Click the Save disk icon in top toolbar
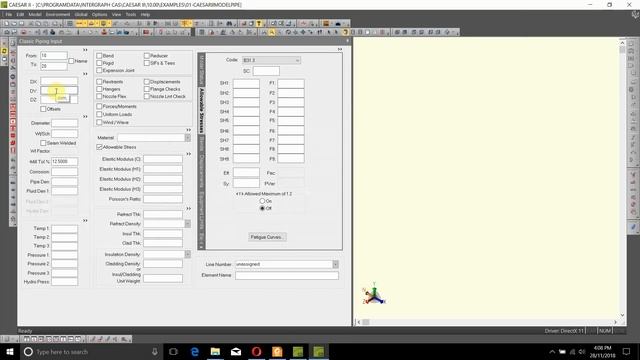The width and height of the screenshot is (640, 360). pos(22,24)
